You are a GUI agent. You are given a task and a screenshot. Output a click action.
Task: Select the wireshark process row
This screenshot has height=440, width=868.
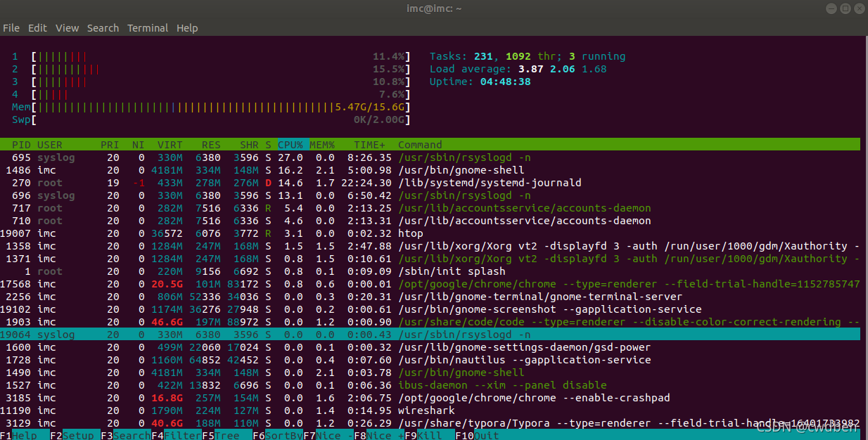(430, 410)
